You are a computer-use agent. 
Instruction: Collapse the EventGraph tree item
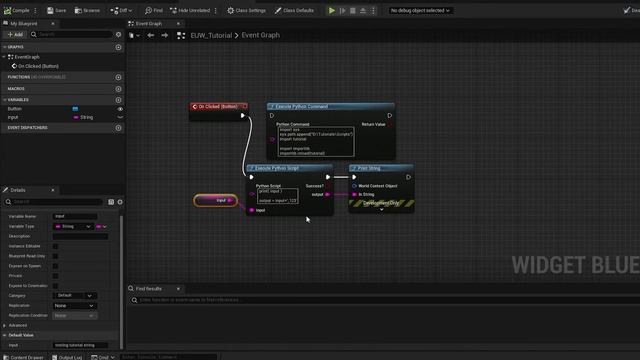tap(4, 57)
